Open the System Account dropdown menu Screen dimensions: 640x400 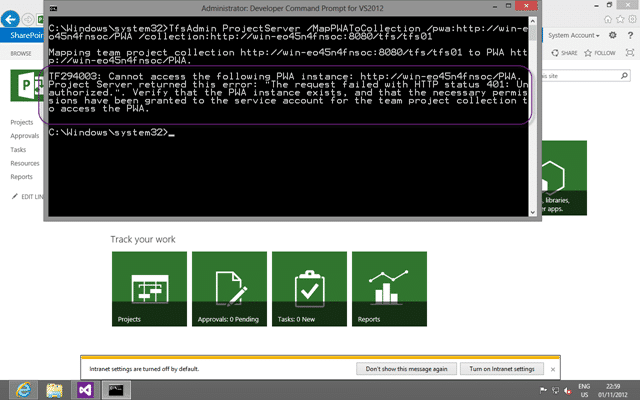[x=573, y=36]
